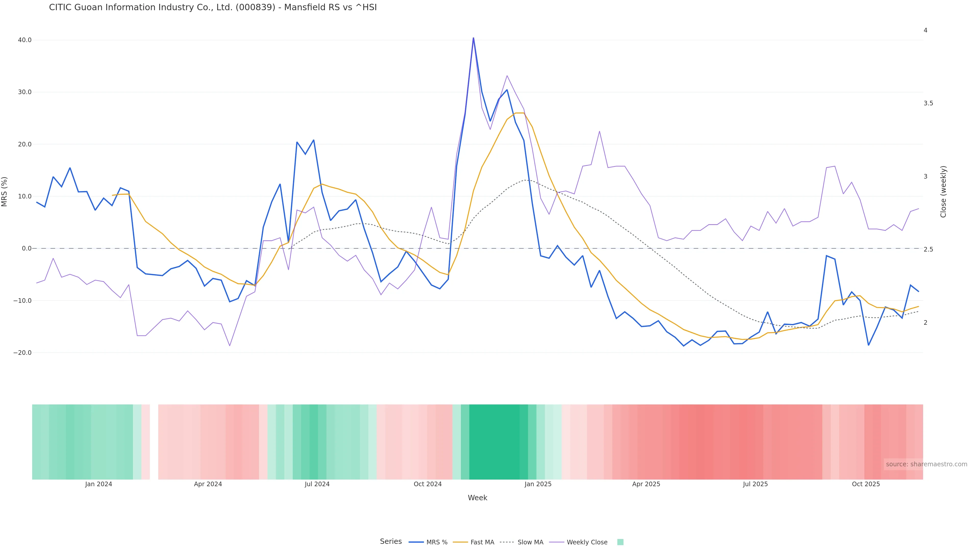Click the purple Weekly Close legend line icon
Screen dimensions: 980x551
[557, 542]
